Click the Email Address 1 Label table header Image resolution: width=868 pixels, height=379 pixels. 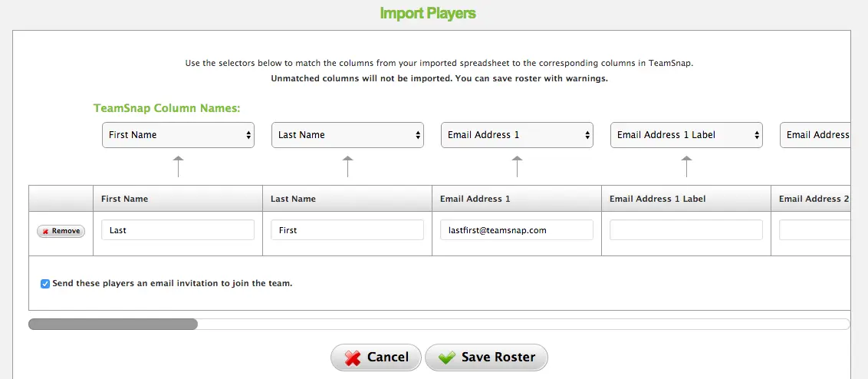pos(686,199)
